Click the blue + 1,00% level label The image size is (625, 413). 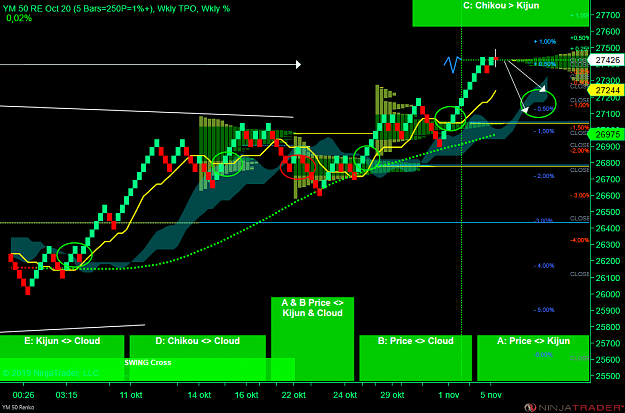tap(544, 41)
